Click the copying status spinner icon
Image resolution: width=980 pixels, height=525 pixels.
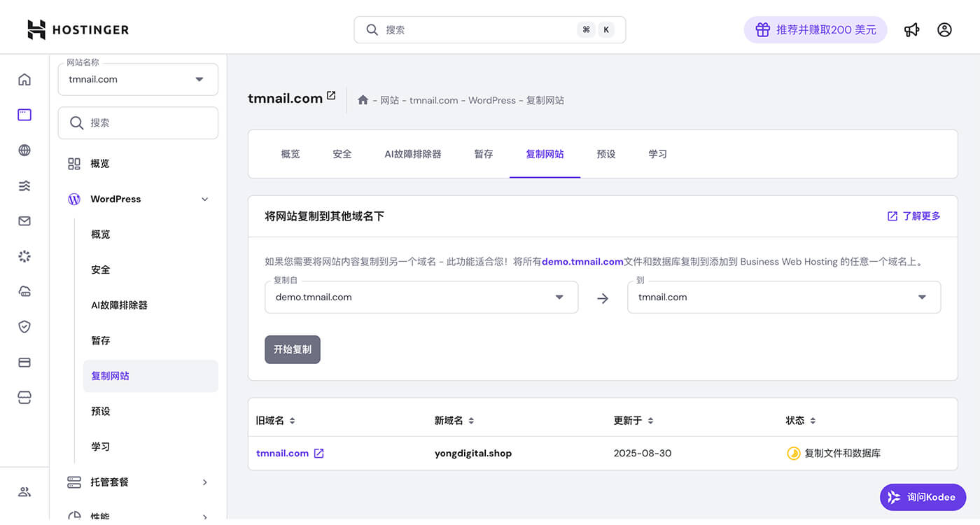click(x=793, y=454)
